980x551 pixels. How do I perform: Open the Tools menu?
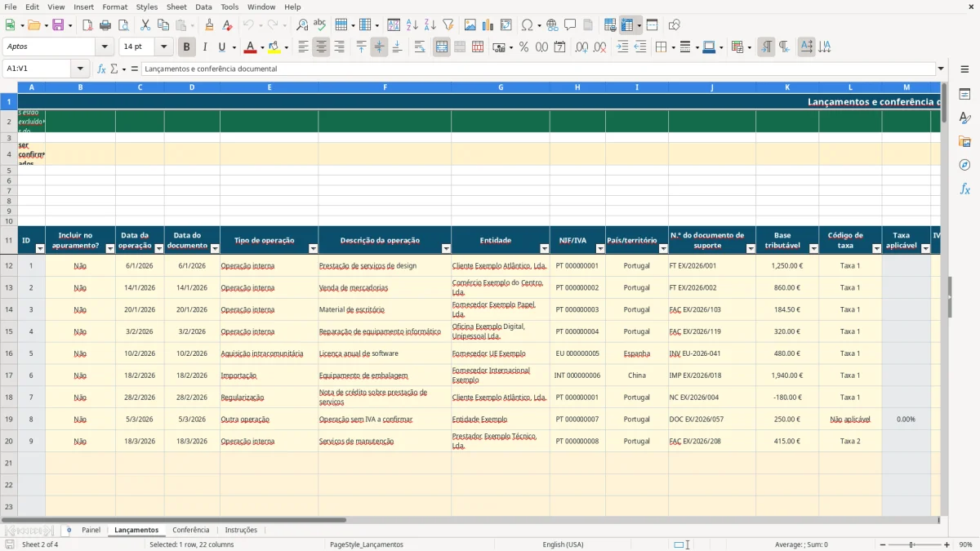tap(230, 7)
